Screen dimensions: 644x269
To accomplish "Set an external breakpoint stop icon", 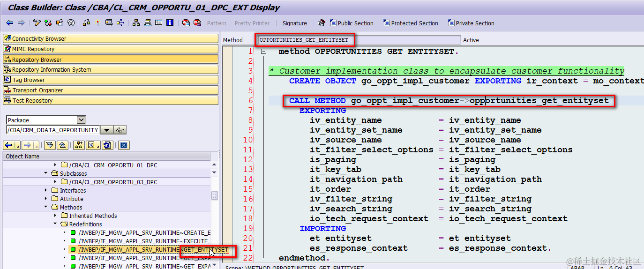I will [x=197, y=23].
